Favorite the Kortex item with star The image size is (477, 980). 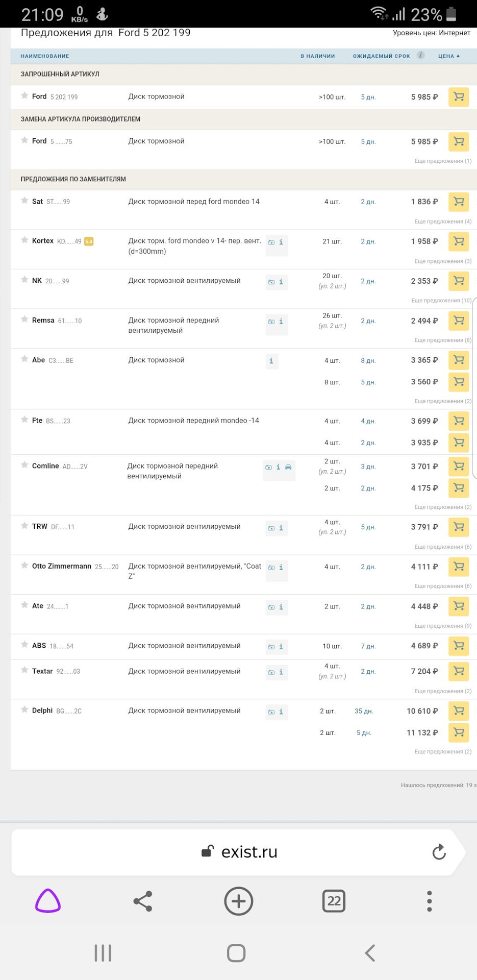pos(24,240)
